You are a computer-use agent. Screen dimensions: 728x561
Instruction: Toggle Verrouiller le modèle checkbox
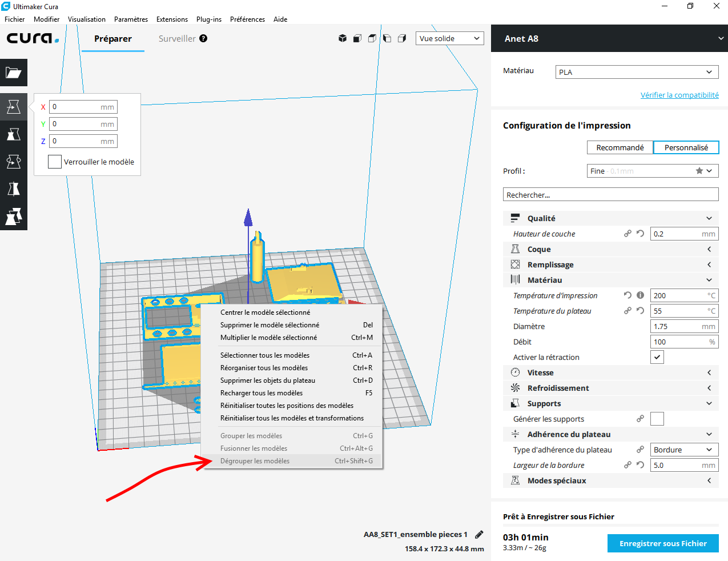(55, 162)
